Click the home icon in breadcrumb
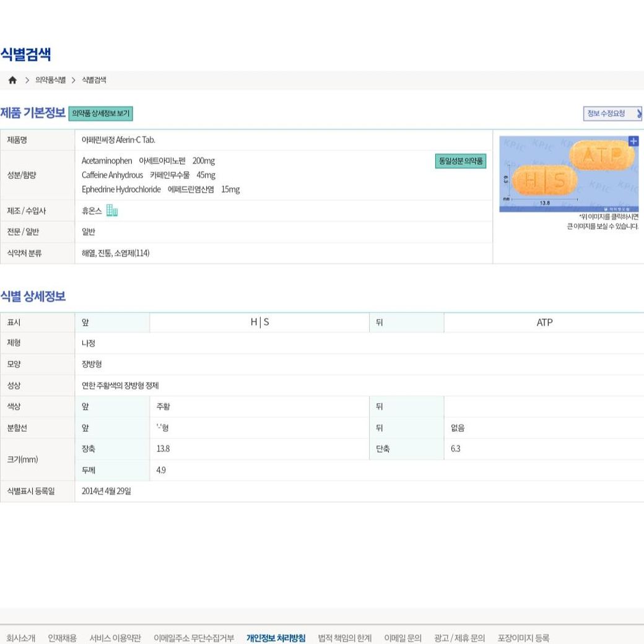The height and width of the screenshot is (644, 644). [x=12, y=80]
